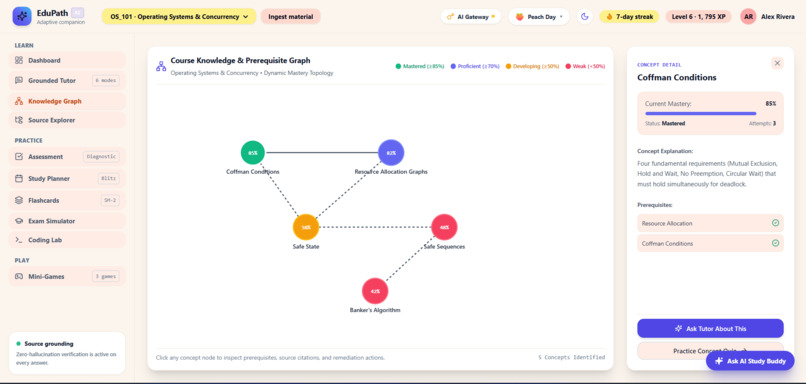Click the '6 modes' badge
This screenshot has width=806, height=384.
[106, 80]
